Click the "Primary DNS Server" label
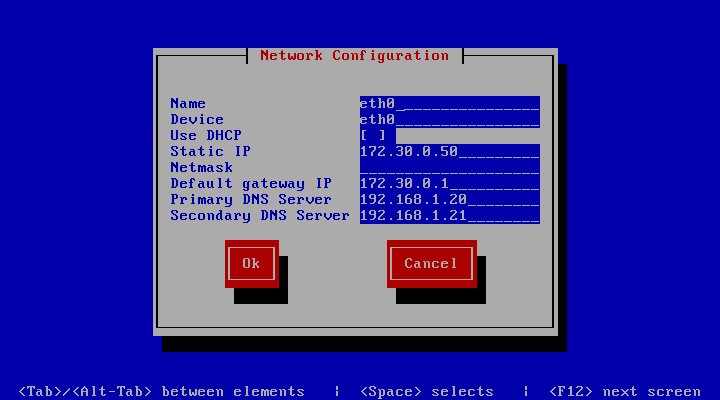This screenshot has height=400, width=720. tap(251, 200)
